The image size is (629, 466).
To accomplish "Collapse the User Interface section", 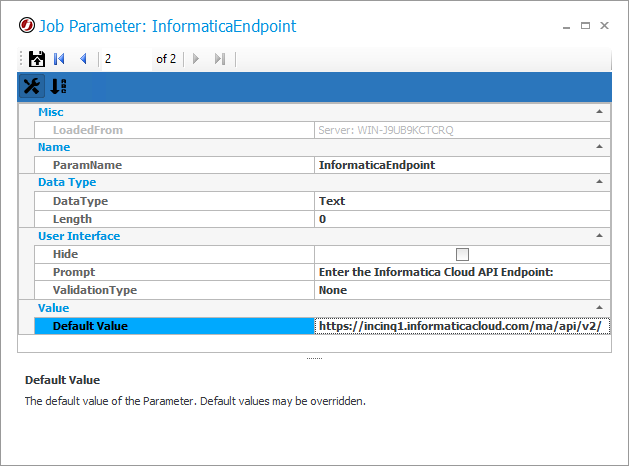I will [x=599, y=236].
